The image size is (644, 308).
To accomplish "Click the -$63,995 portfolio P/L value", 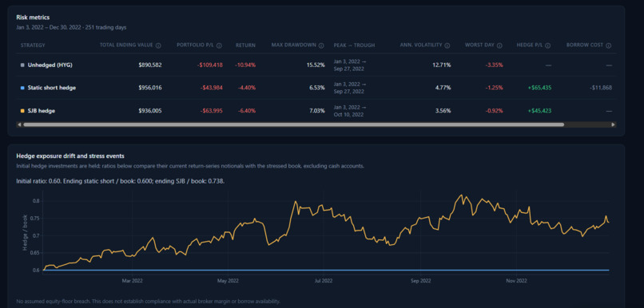I will coord(211,111).
